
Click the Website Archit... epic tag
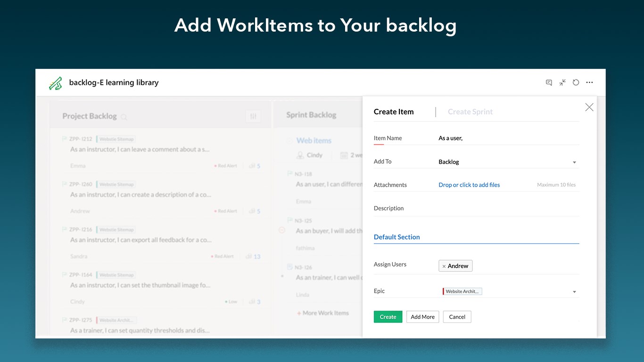pyautogui.click(x=462, y=291)
